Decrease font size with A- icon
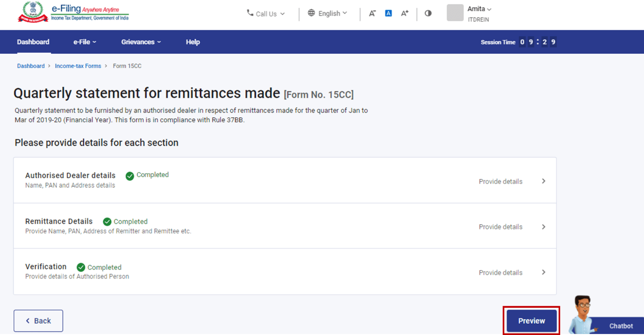The width and height of the screenshot is (644, 335). point(372,14)
